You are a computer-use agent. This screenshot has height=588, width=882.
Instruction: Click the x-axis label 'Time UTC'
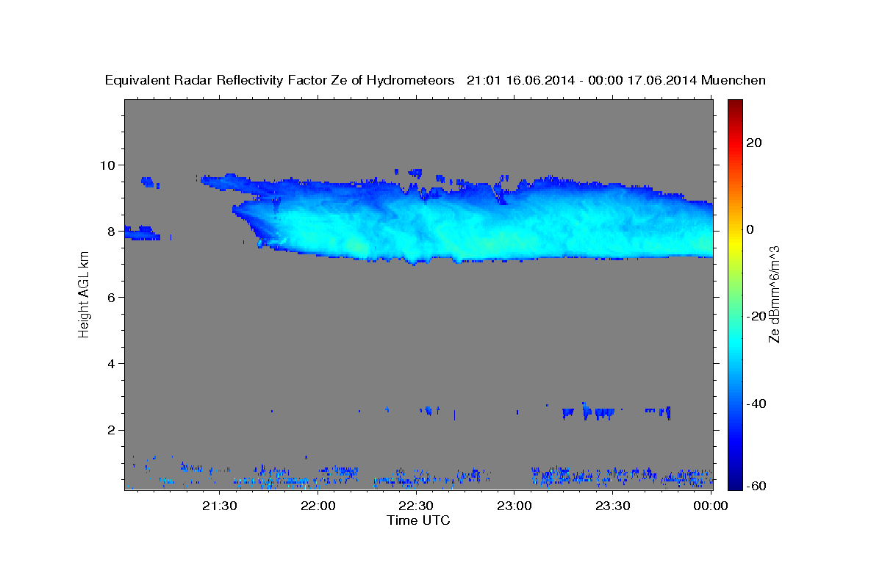tap(418, 520)
